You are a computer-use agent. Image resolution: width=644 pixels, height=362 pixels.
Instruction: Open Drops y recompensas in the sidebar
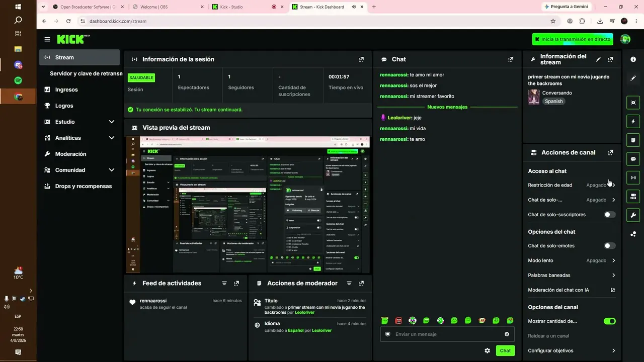pos(79,186)
